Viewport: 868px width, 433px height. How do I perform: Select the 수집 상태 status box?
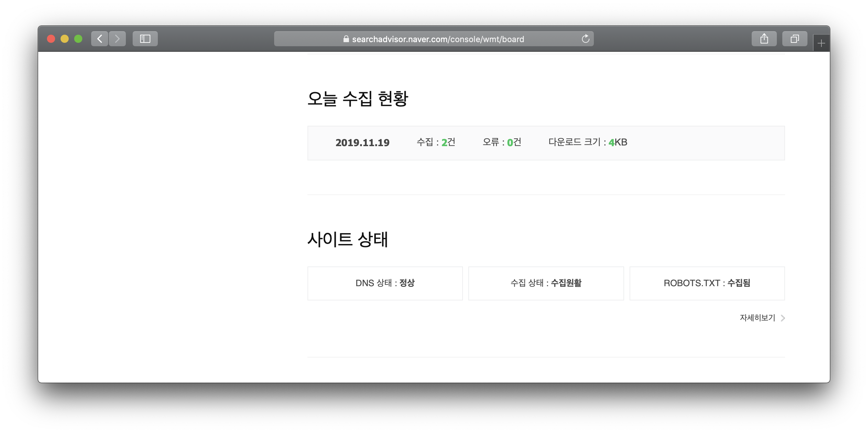coord(546,283)
